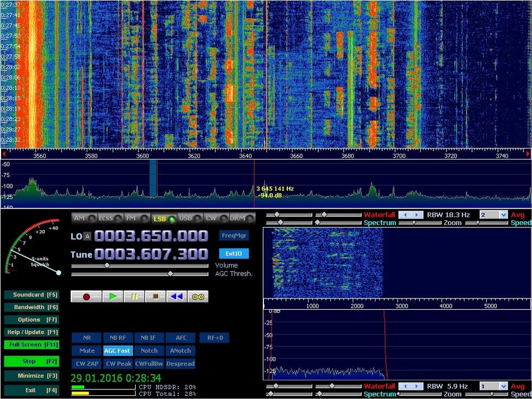Toggle CW Peak filter

pos(118,363)
